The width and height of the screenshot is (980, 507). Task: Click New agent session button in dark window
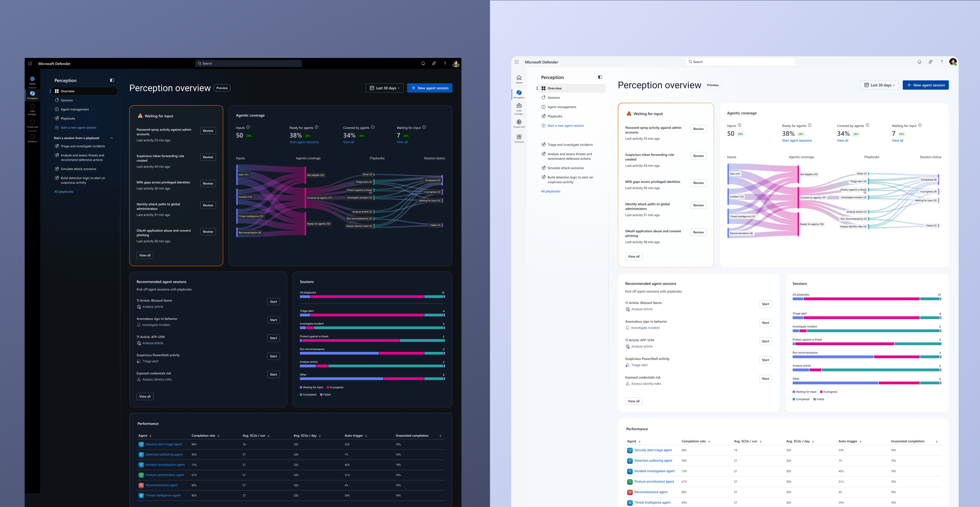click(x=430, y=88)
